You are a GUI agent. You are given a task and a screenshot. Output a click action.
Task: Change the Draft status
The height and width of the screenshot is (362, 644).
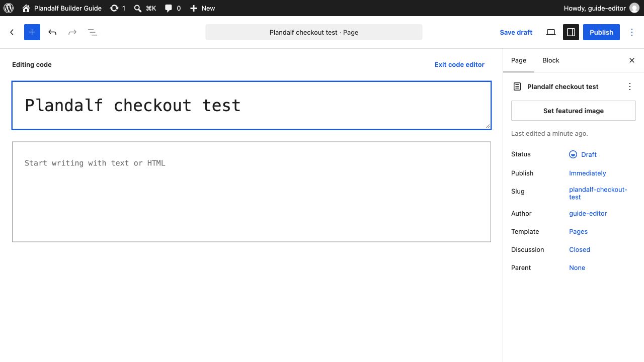point(583,154)
